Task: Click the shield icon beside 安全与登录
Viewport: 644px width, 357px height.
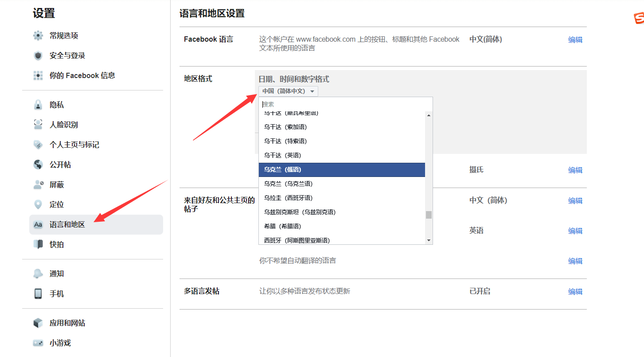Action: coord(38,55)
